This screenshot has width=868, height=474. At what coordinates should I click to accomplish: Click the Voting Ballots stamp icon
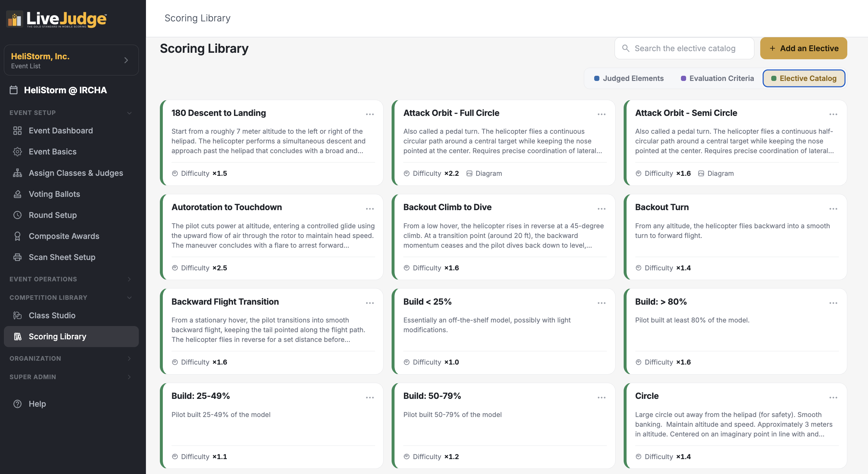17,194
